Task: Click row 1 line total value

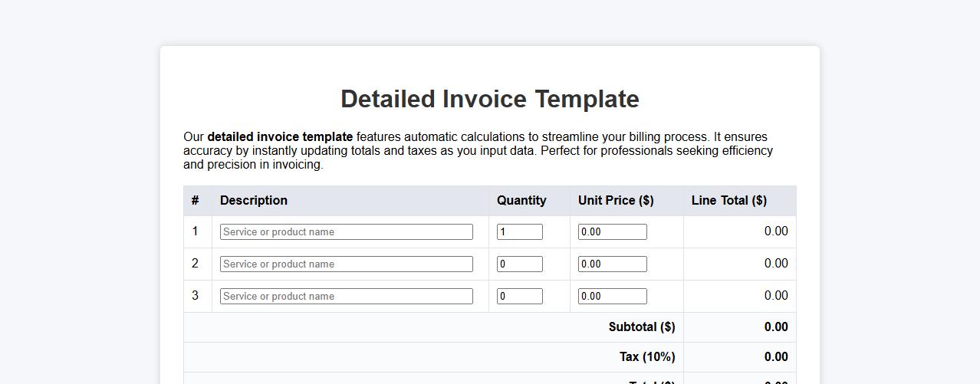Action: pyautogui.click(x=776, y=231)
